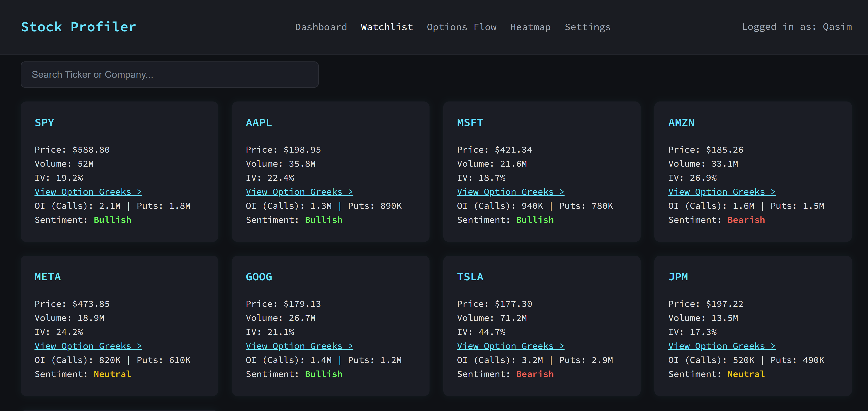
Task: Click SPY 'Price: $588.80' line
Action: pyautogui.click(x=72, y=150)
